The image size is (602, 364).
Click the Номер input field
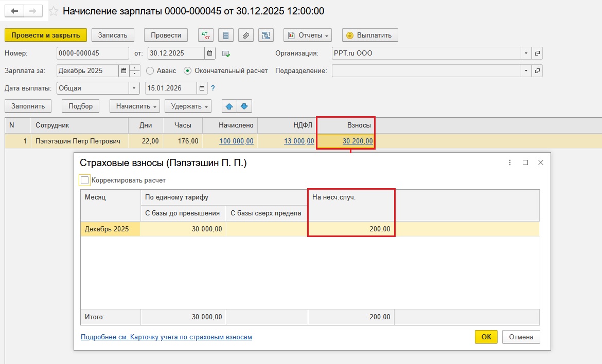tap(93, 53)
